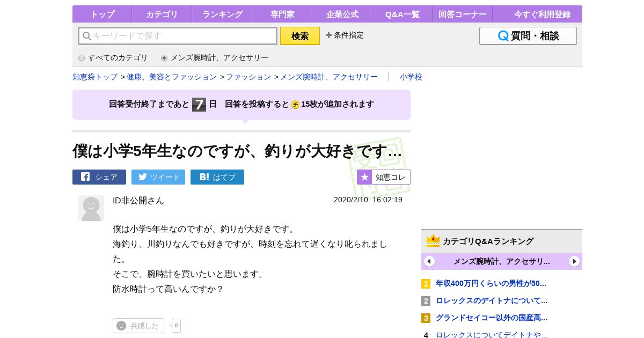Focus the keyword search field
The image size is (644, 338).
click(x=178, y=36)
